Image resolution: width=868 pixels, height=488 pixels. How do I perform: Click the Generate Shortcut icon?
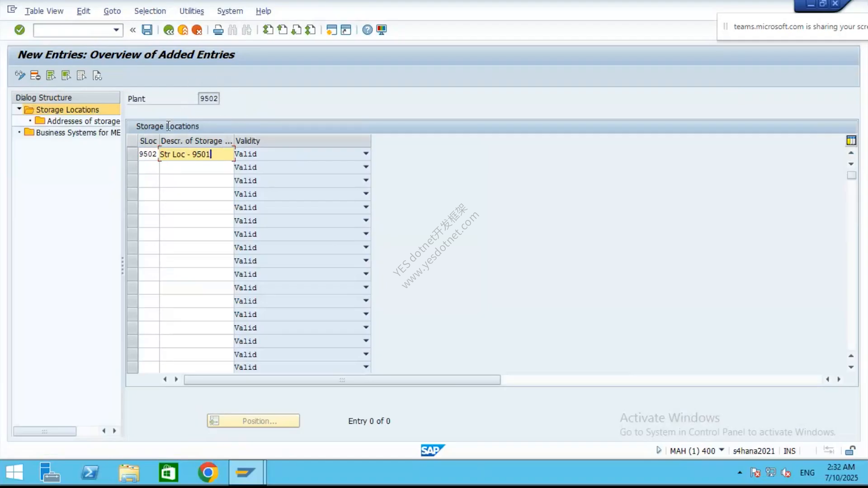pos(346,30)
